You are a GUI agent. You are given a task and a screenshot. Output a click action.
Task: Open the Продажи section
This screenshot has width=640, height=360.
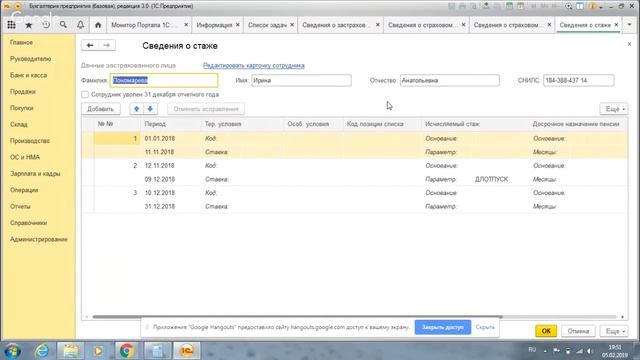point(23,92)
